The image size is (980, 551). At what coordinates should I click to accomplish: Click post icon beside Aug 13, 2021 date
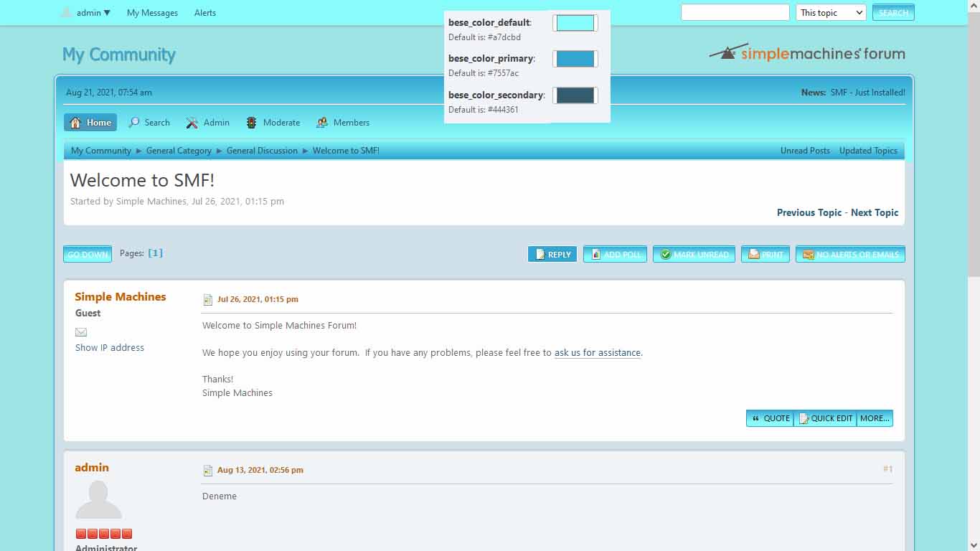click(x=208, y=471)
